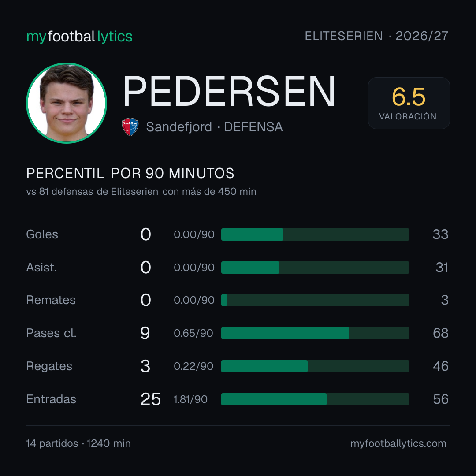Click the Percentil por 90 minutos heading
Viewport: 476px width, 476px height.
[x=130, y=173]
